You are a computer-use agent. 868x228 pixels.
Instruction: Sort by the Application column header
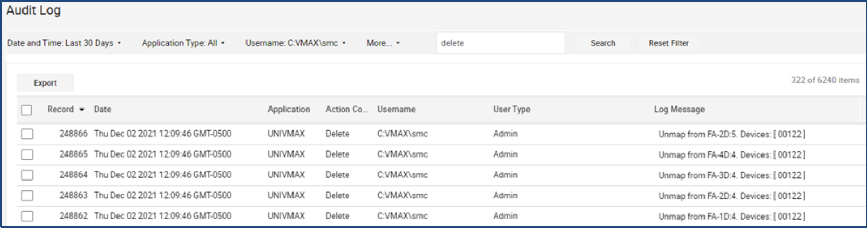coord(289,109)
